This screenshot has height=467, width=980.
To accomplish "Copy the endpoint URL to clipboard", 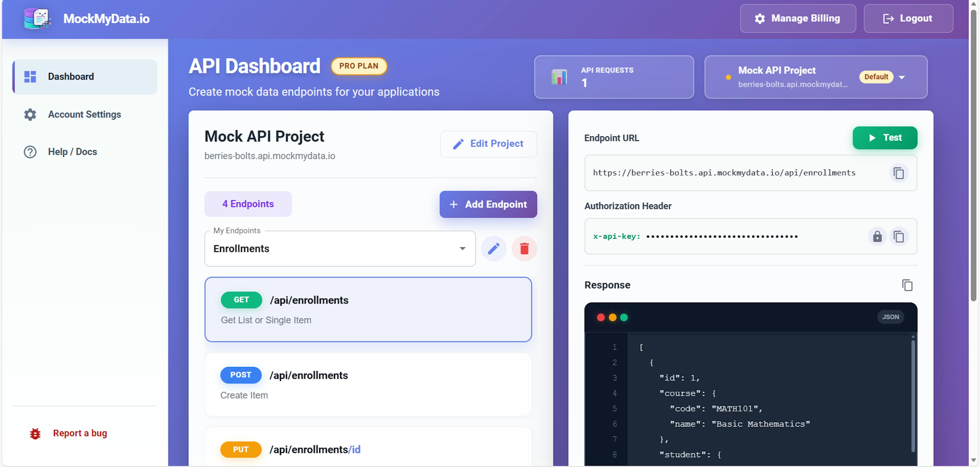I will point(899,173).
